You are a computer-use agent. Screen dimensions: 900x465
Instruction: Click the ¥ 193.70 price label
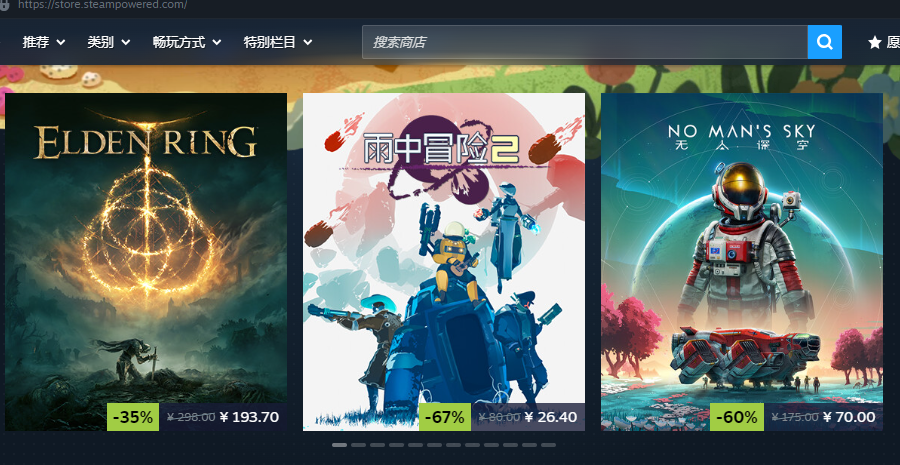coord(249,417)
